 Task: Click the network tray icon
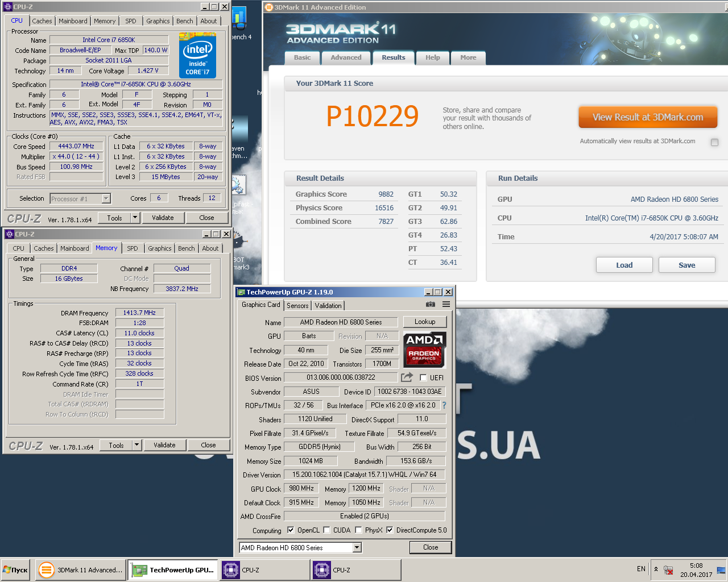pyautogui.click(x=669, y=570)
